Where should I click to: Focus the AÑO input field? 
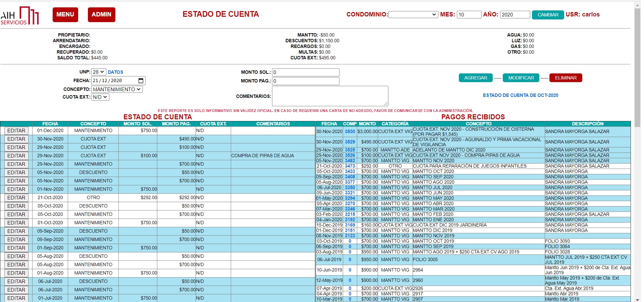515,14
